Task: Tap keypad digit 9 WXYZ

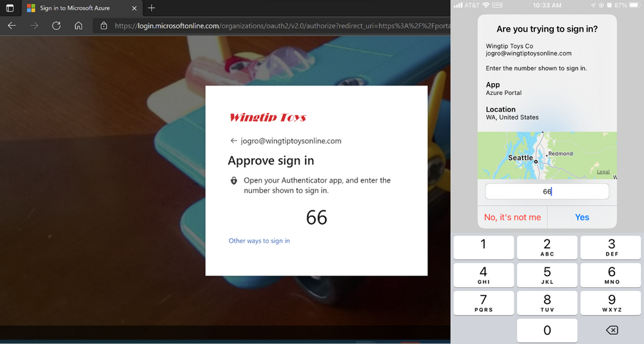Action: click(611, 303)
